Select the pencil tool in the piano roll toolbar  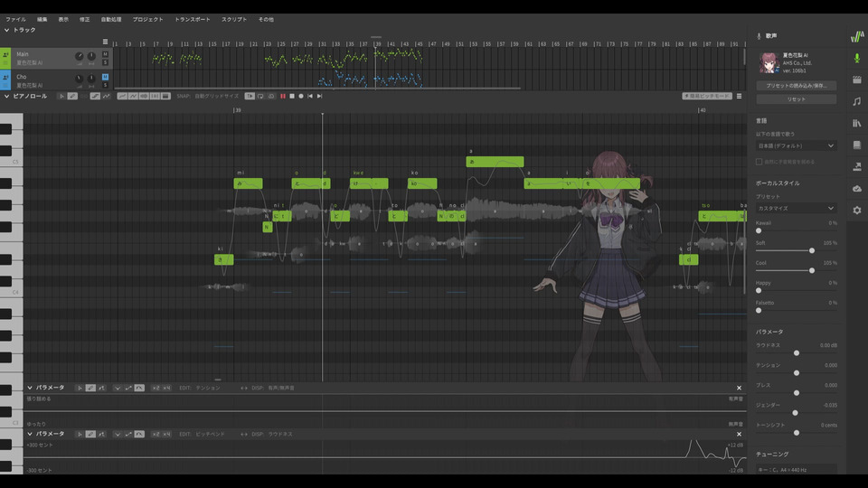72,97
